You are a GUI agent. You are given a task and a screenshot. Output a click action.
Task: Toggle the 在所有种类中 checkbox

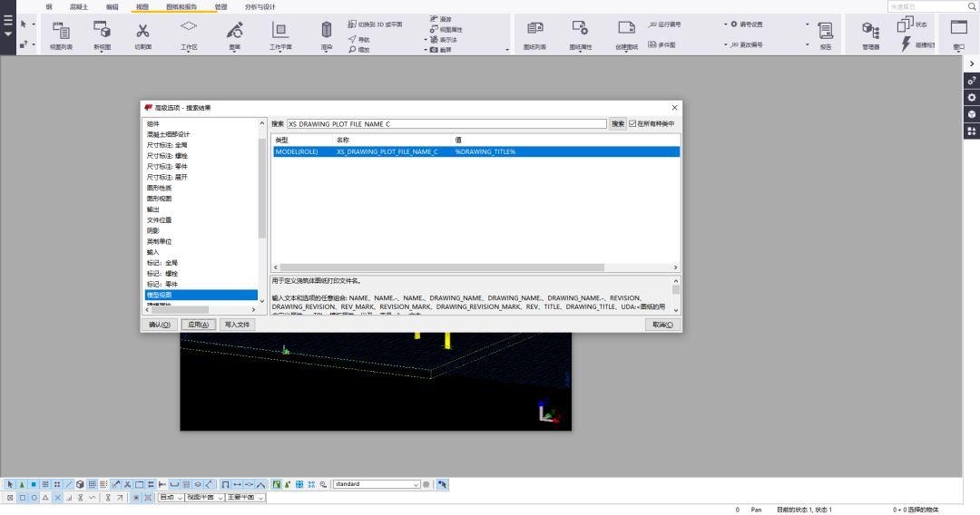pyautogui.click(x=633, y=123)
